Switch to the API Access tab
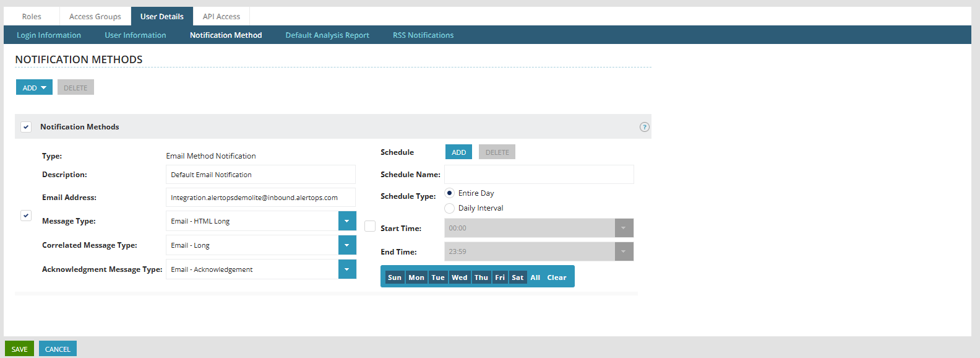Image resolution: width=980 pixels, height=358 pixels. point(221,17)
